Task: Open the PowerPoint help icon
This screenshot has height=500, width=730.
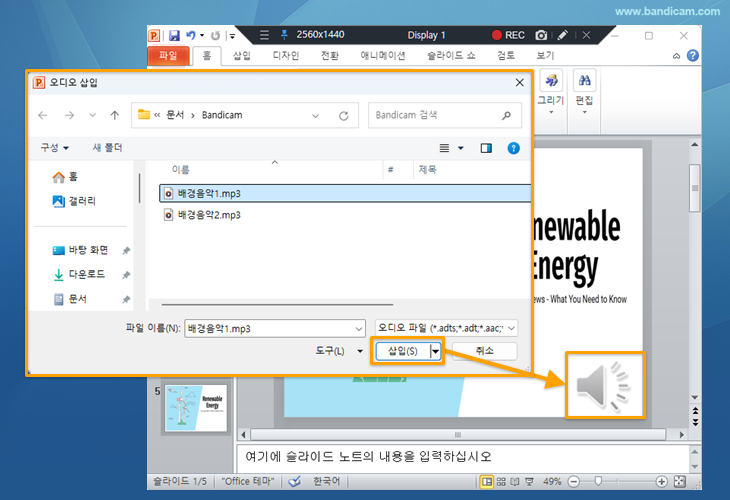Action: 693,55
